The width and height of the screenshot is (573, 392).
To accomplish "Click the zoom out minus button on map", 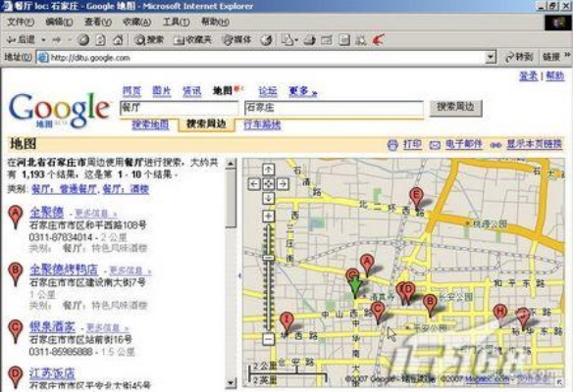I will pos(268,339).
